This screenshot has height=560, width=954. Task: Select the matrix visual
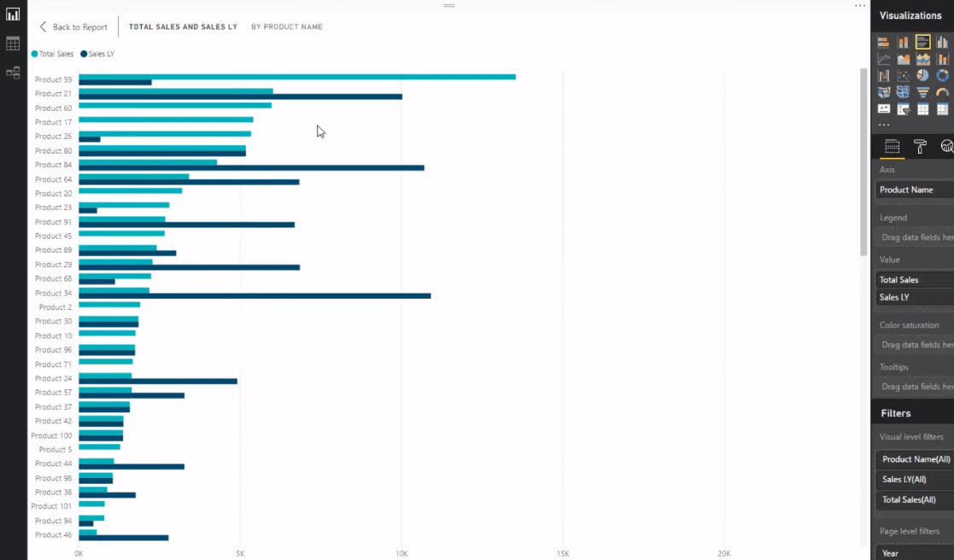942,109
